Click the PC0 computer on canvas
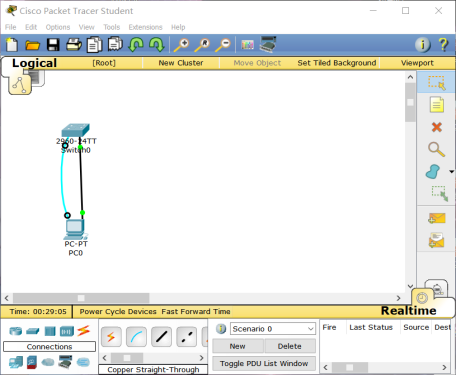Screen dimensions: 456x376 click(x=75, y=229)
